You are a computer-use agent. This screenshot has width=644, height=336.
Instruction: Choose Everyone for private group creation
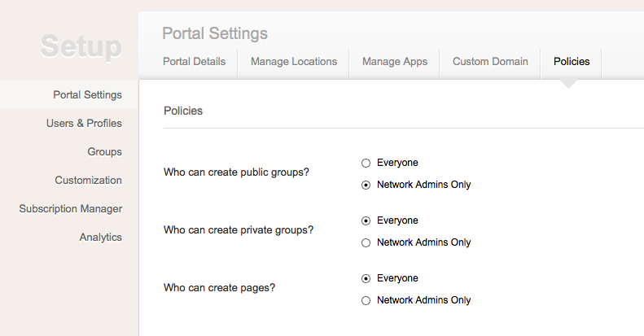[366, 220]
